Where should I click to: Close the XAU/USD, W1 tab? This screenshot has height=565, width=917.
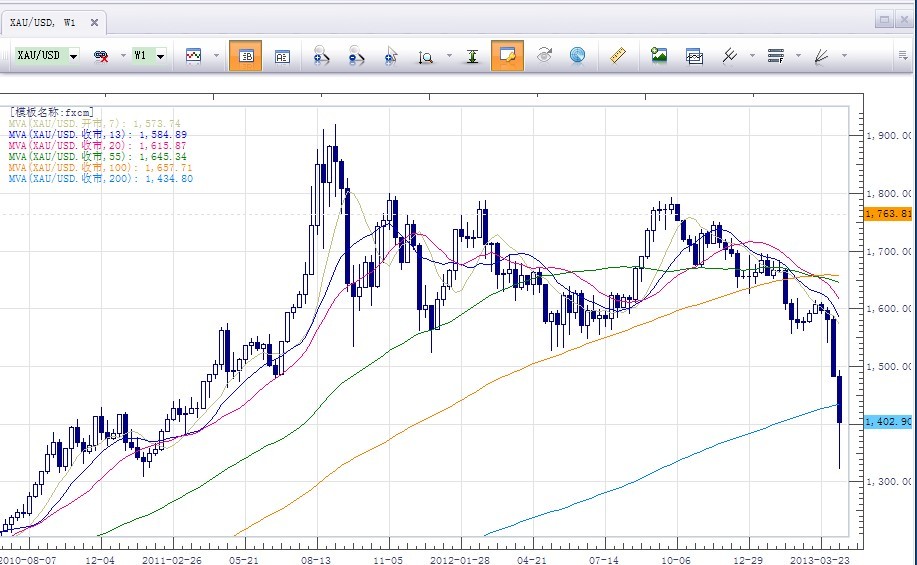93,21
